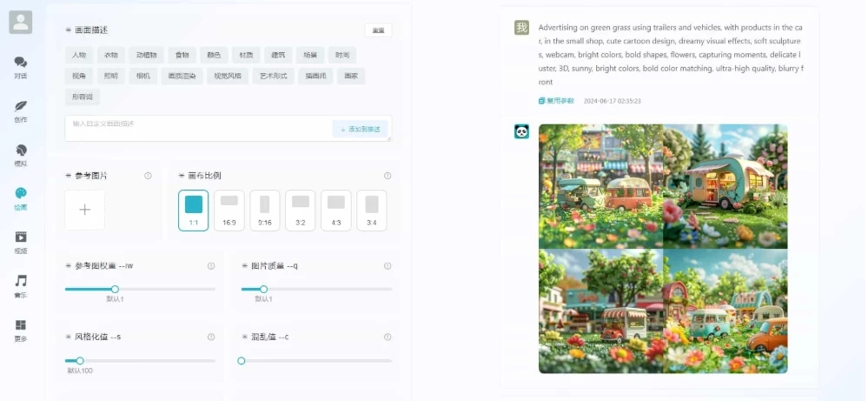Screen dimensions: 868x401
Task: Click the info icon beside 参考图片
Action: [x=148, y=176]
